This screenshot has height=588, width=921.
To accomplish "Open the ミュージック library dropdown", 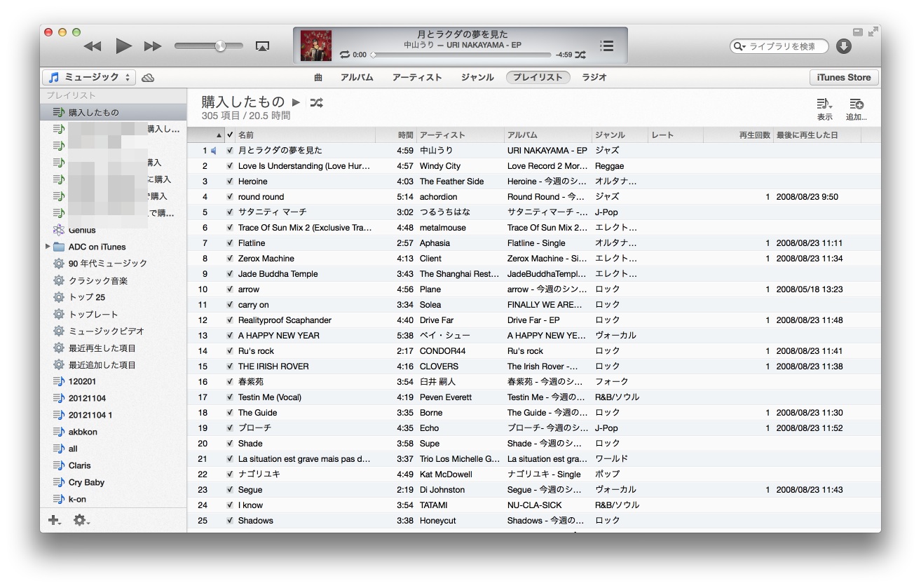I will (89, 77).
